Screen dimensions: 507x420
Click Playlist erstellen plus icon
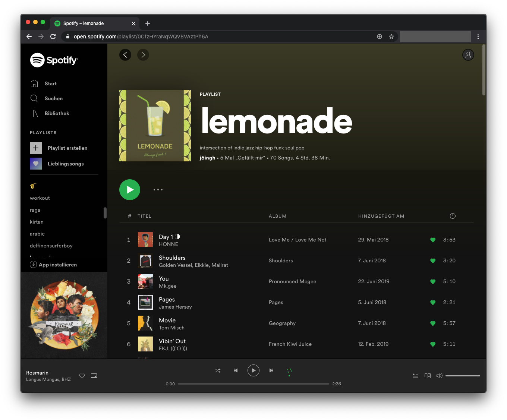coord(36,148)
